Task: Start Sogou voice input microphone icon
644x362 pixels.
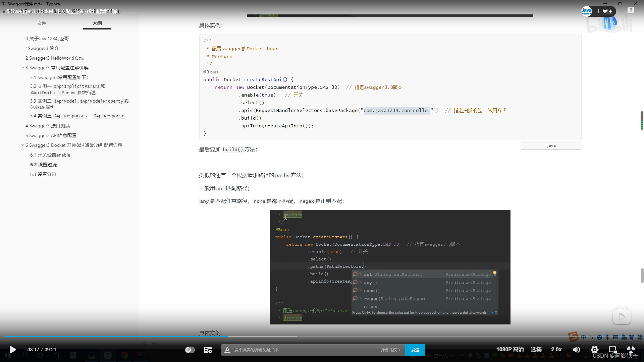Action: pos(607,337)
